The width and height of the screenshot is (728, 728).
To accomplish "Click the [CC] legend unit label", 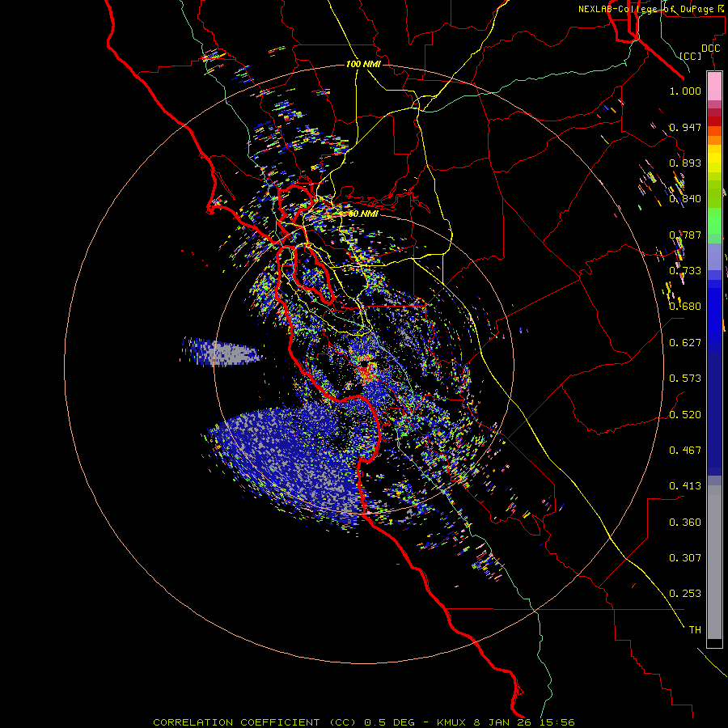I will click(x=691, y=56).
